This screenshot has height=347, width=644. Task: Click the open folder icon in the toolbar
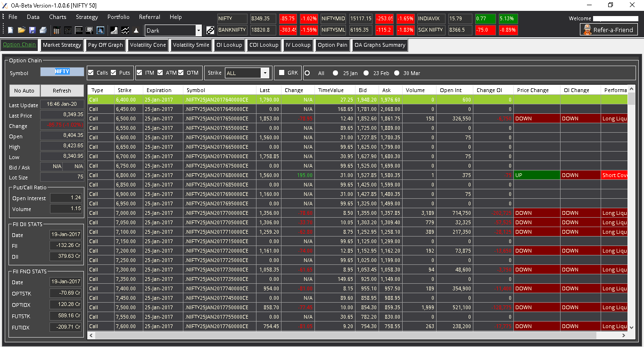(22, 30)
